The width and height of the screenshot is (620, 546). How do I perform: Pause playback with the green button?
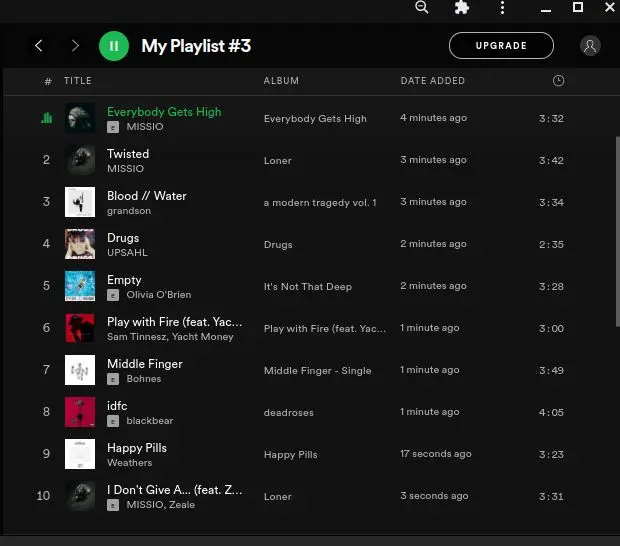114,46
